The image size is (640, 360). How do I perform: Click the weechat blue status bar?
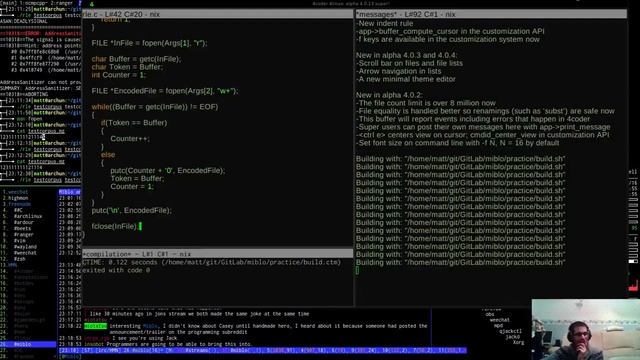click(x=262, y=350)
